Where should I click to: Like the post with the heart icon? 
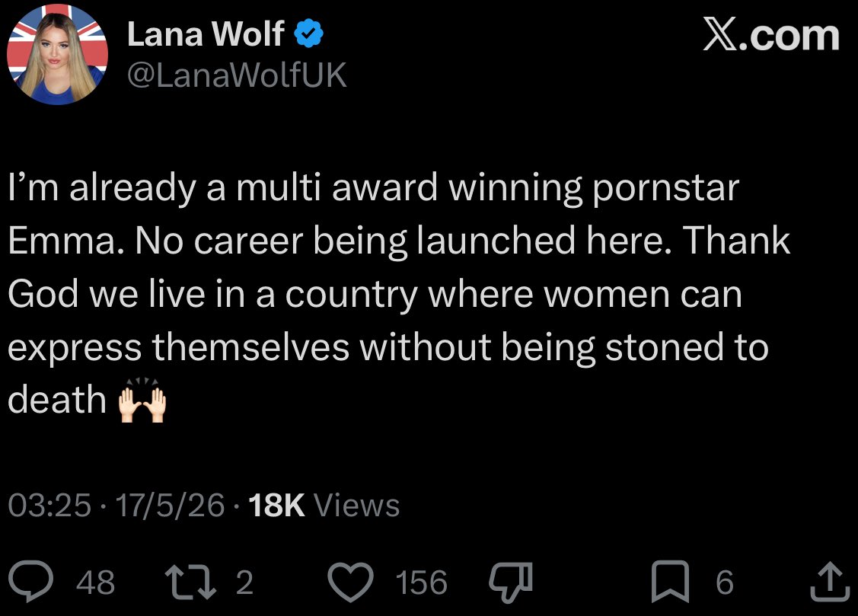350,582
